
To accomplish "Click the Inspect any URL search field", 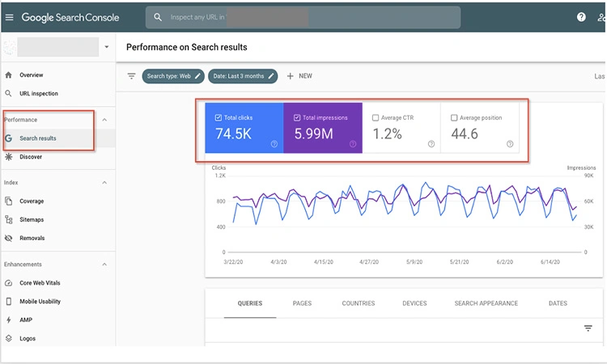I will pos(303,17).
